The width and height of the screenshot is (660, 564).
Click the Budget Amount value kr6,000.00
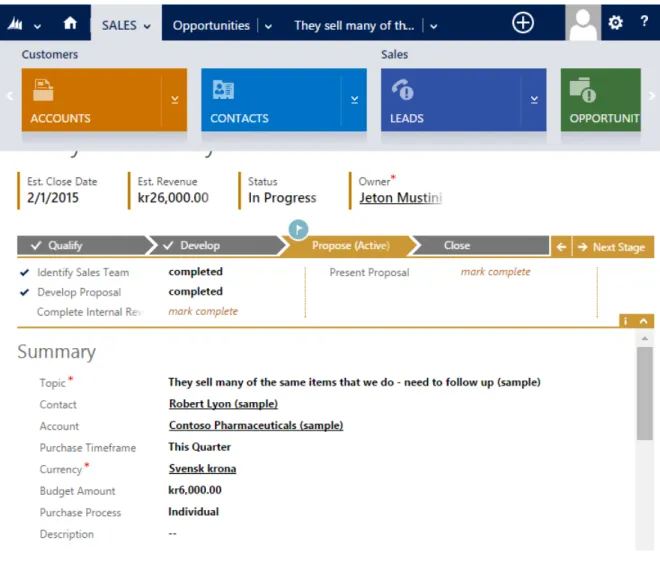195,490
